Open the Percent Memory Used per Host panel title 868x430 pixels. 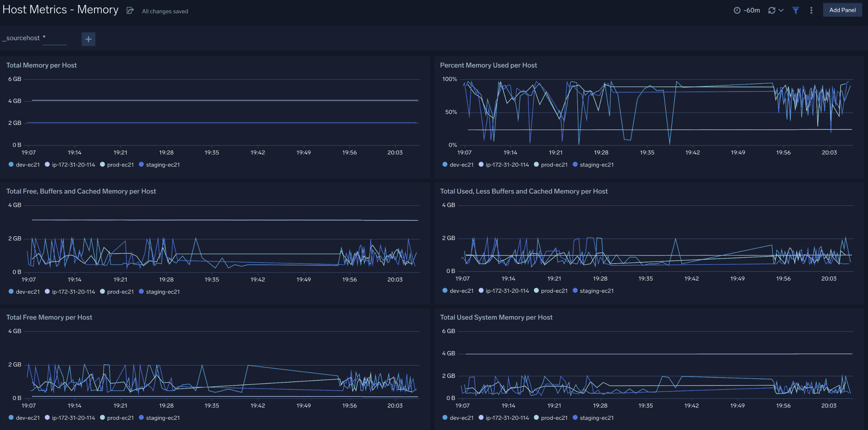click(488, 65)
